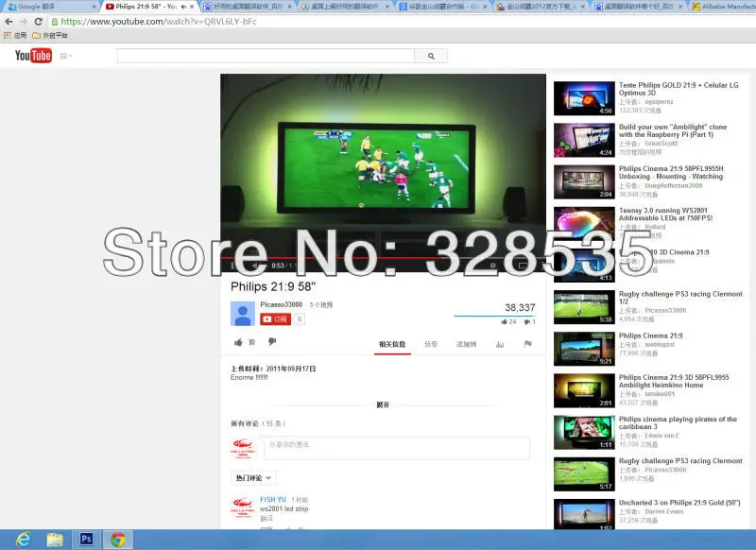
Task: Click into the comment input box
Action: (x=395, y=448)
